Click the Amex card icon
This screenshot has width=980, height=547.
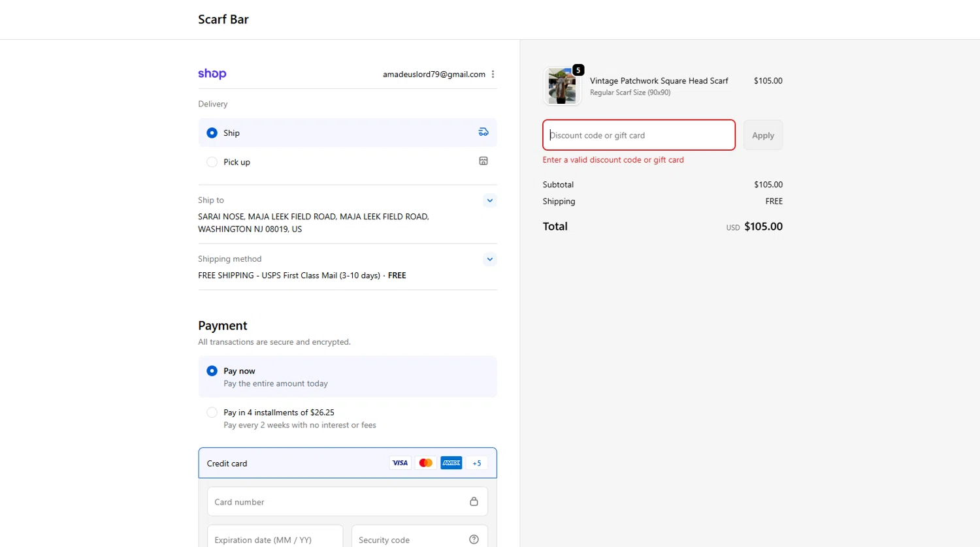451,463
